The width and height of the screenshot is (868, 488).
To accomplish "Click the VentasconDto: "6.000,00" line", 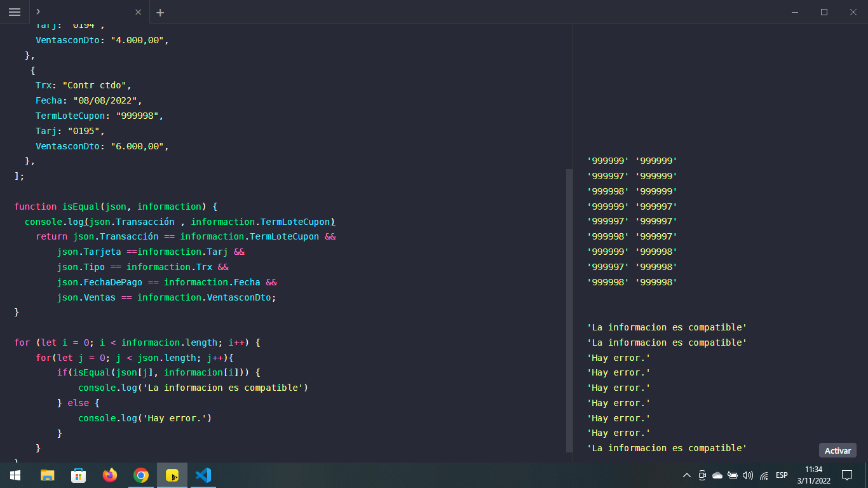I will coord(102,146).
